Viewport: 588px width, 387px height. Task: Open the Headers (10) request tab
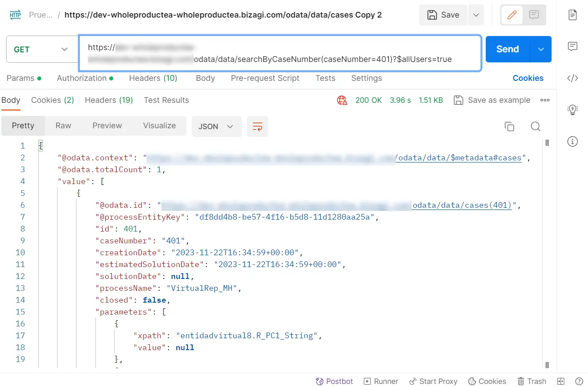tap(153, 78)
